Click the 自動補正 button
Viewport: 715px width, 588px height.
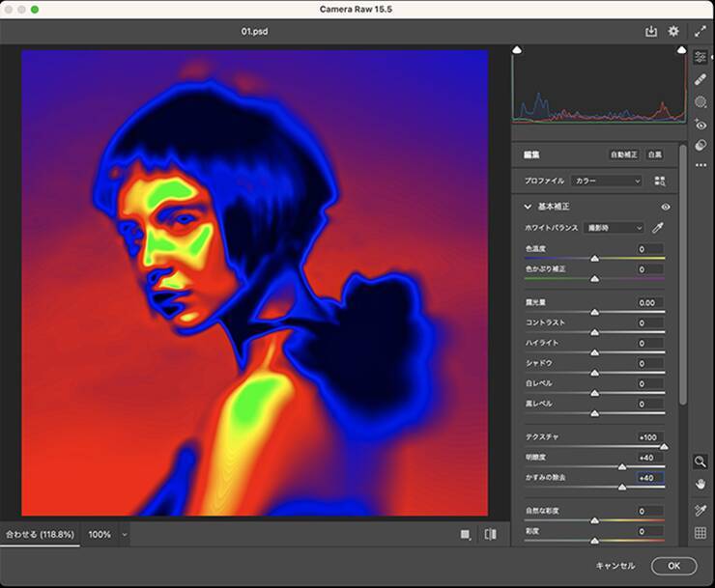click(x=622, y=154)
